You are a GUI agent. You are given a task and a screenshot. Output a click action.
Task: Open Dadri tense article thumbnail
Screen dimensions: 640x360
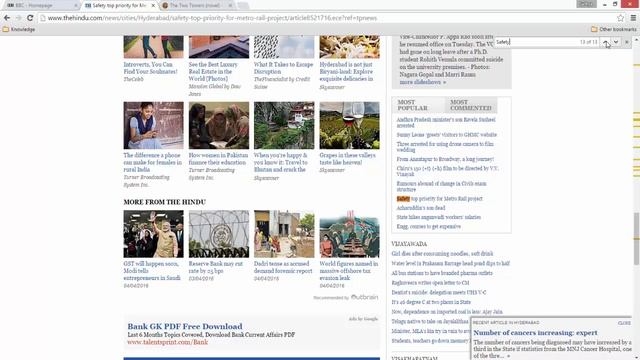click(x=284, y=234)
